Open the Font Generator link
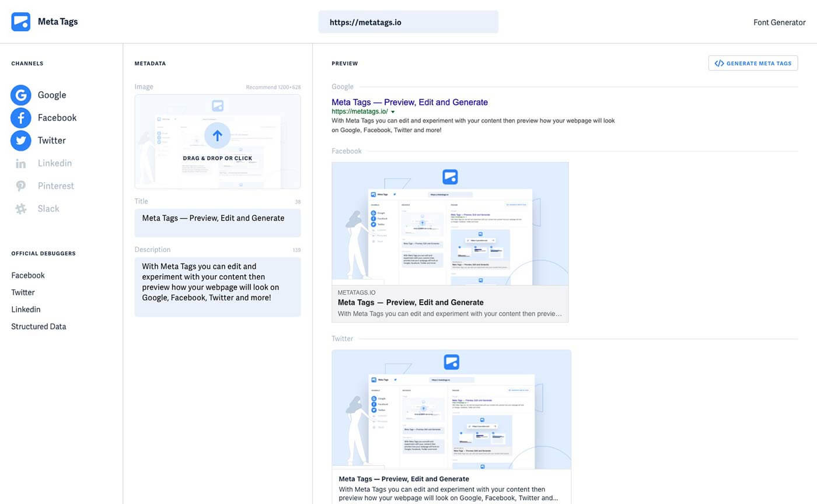Screen dimensions: 817x504 click(780, 22)
